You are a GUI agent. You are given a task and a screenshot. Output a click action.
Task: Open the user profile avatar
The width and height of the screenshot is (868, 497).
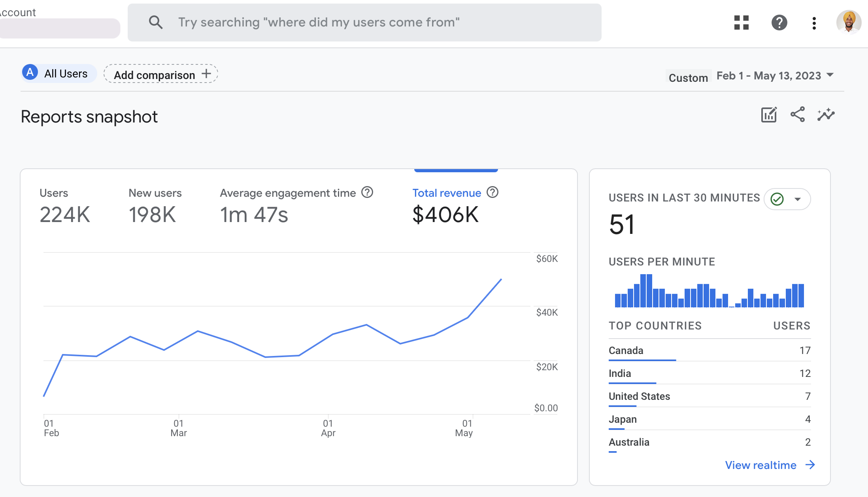849,22
